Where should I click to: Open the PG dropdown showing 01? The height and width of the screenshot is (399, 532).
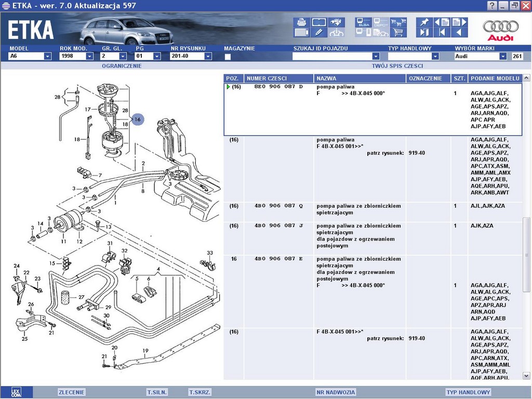pyautogui.click(x=157, y=56)
